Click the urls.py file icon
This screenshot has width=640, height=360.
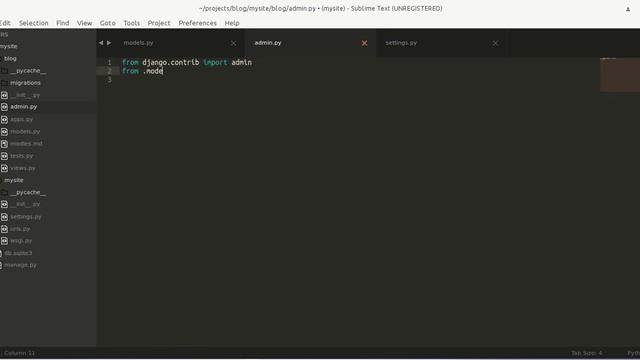click(x=4, y=229)
